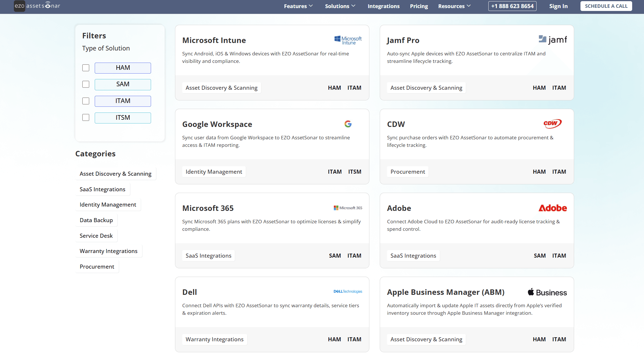Screen dimensions: 644x356
Task: Go to the Pricing page
Action: coord(419,6)
